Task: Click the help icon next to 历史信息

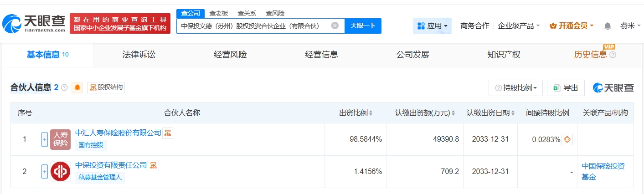Action: pos(613,55)
